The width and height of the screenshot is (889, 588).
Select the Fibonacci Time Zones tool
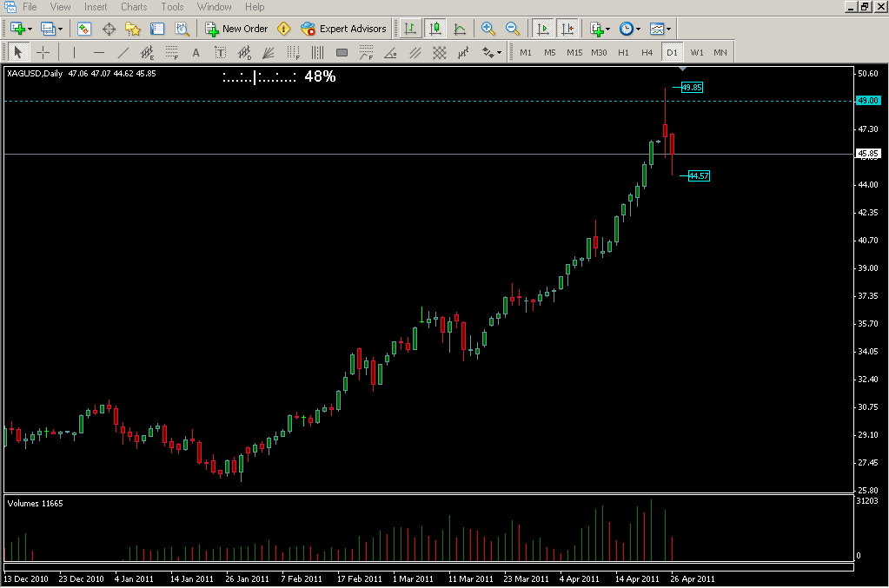[293, 53]
